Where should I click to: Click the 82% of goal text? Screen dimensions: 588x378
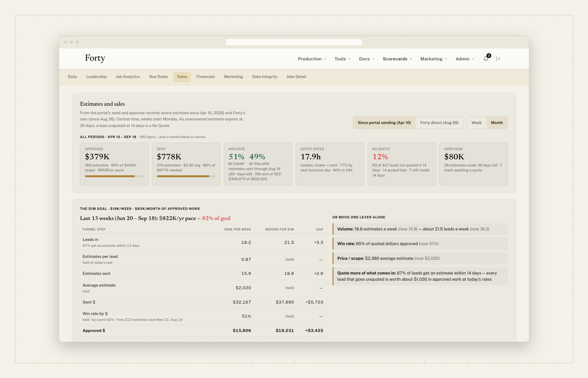(x=216, y=218)
